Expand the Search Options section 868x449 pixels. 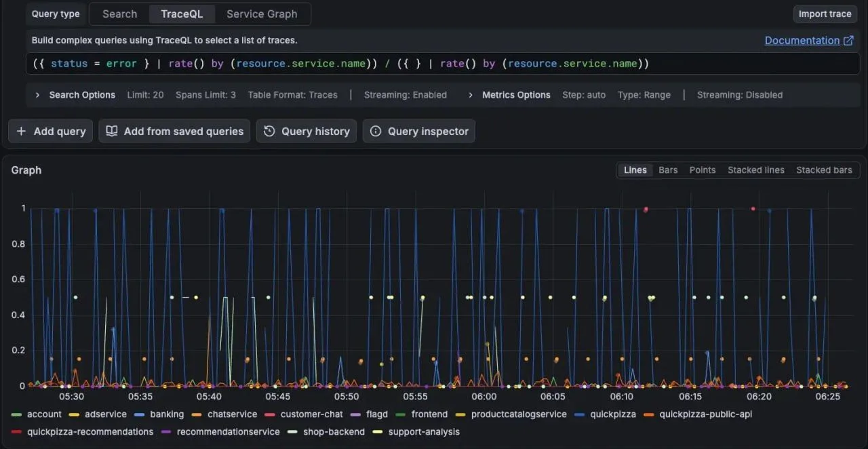point(75,95)
